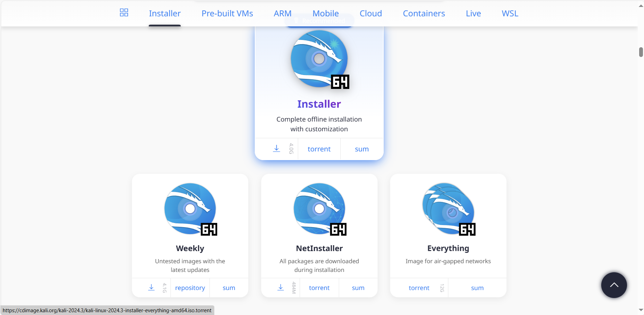
Task: Open the NetInstaller sum link
Action: [358, 288]
